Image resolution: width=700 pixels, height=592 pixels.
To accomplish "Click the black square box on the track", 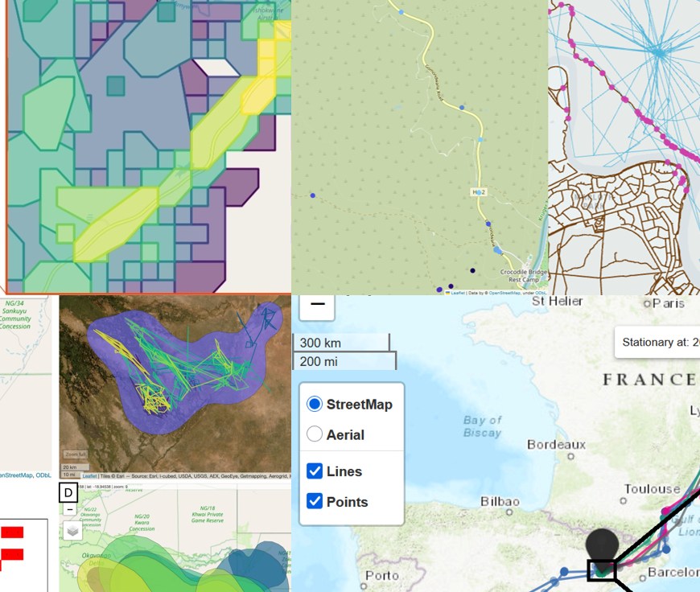I will [x=601, y=570].
